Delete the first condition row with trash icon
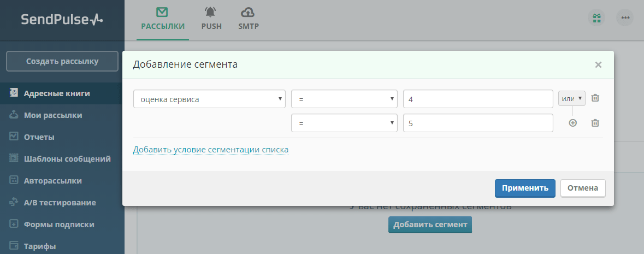The image size is (644, 254). click(595, 98)
